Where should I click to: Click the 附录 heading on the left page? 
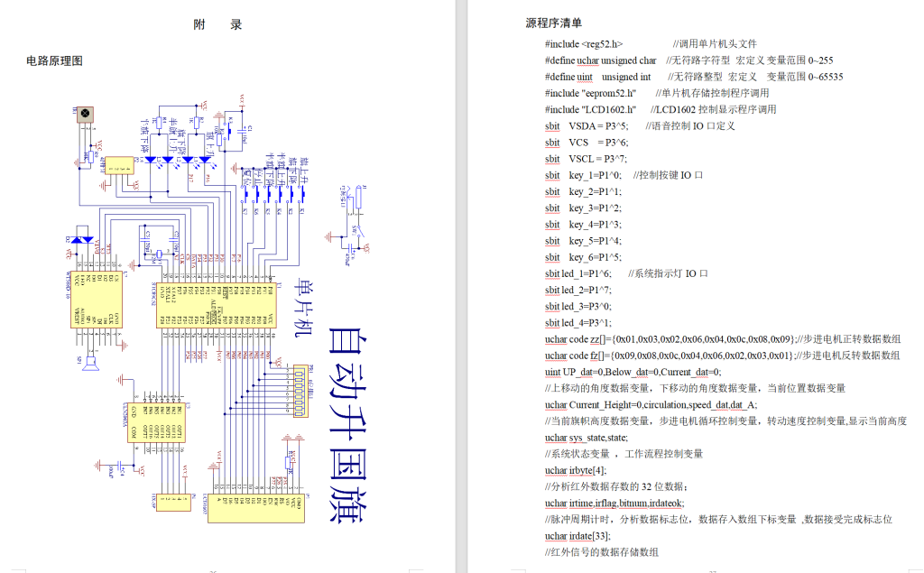(215, 24)
